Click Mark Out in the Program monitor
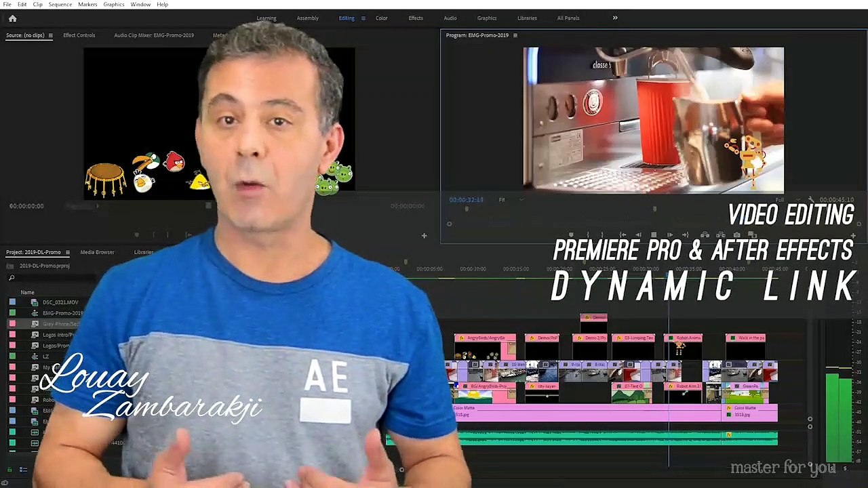Screen dimensions: 868x488 click(604, 235)
